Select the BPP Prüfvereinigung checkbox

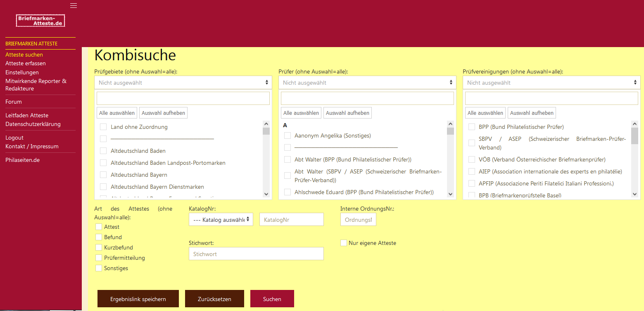[471, 127]
